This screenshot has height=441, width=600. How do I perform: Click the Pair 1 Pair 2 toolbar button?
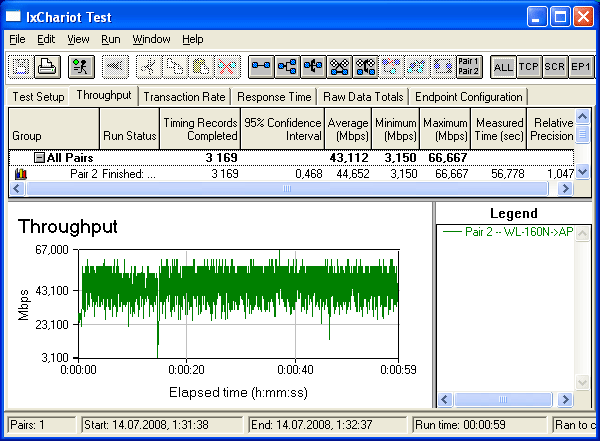469,67
